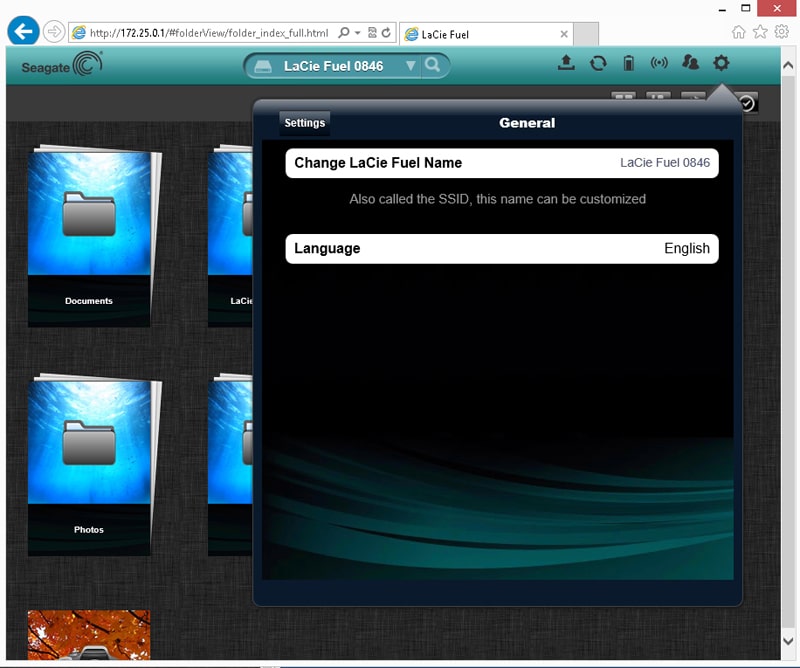This screenshot has width=800, height=668.
Task: Minimize the browser window
Action: click(722, 9)
